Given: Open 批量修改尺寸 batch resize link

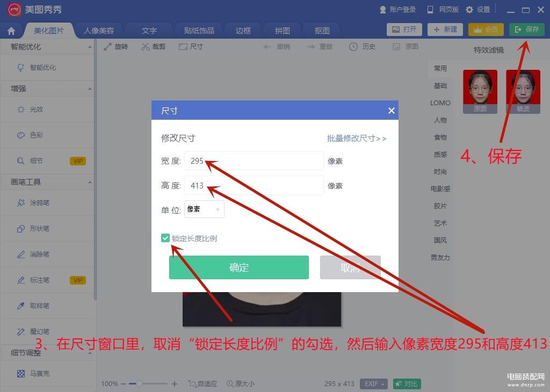Looking at the screenshot, I should [357, 139].
